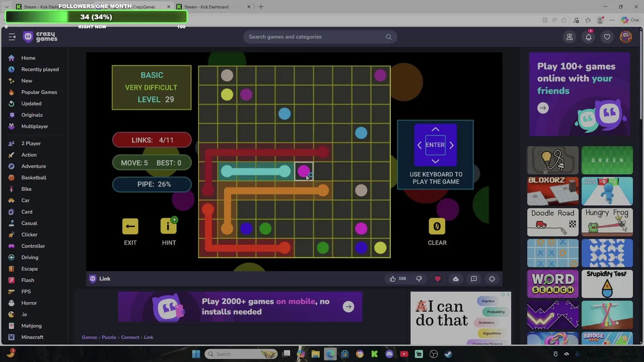Click the Action category icon
The image size is (644, 362).
pos(12,155)
